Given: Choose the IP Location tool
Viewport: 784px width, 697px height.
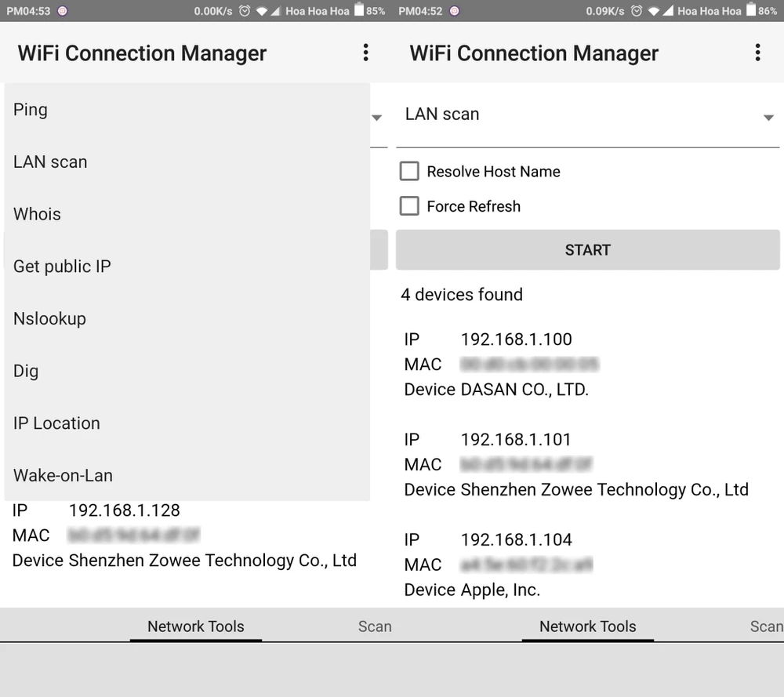Looking at the screenshot, I should 56,423.
